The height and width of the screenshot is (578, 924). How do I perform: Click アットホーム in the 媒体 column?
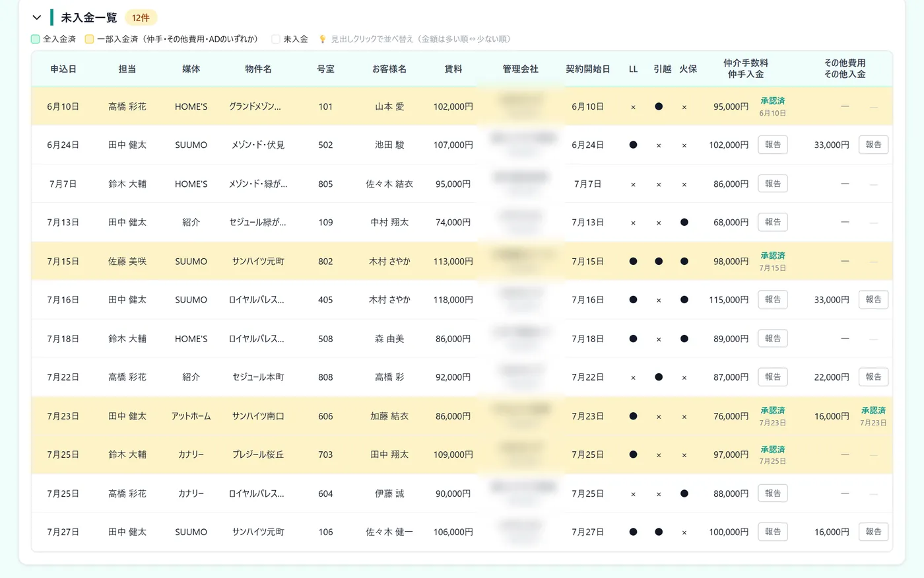click(x=191, y=416)
